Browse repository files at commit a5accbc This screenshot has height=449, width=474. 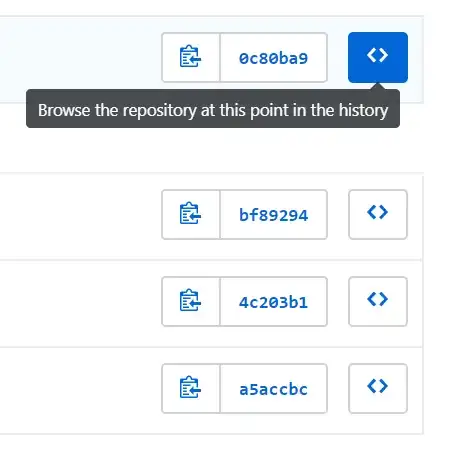[378, 388]
